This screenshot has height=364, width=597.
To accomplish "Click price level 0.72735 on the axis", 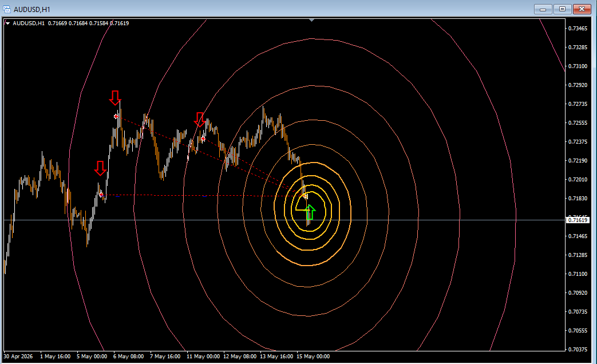I will pyautogui.click(x=578, y=104).
